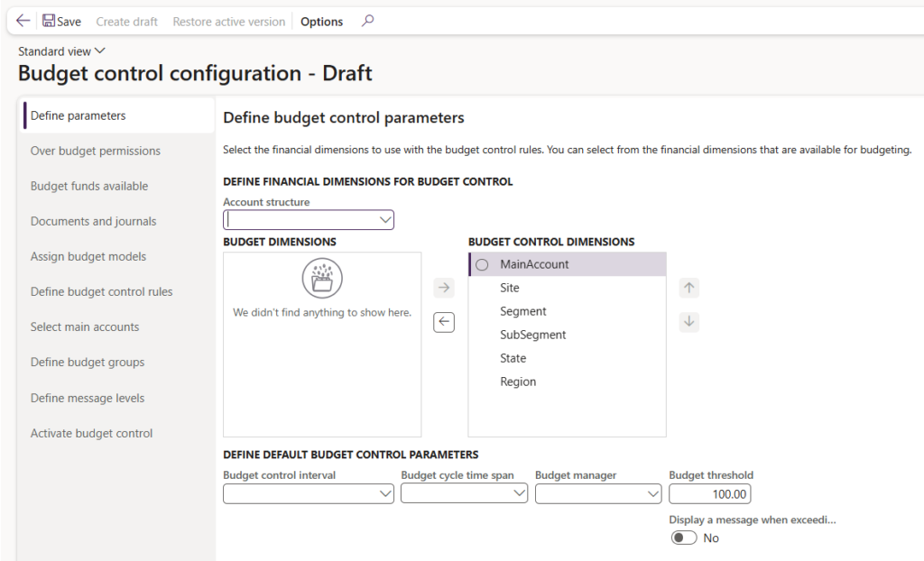This screenshot has height=561, width=924.
Task: Toggle display message when exceeding switch
Action: [684, 538]
